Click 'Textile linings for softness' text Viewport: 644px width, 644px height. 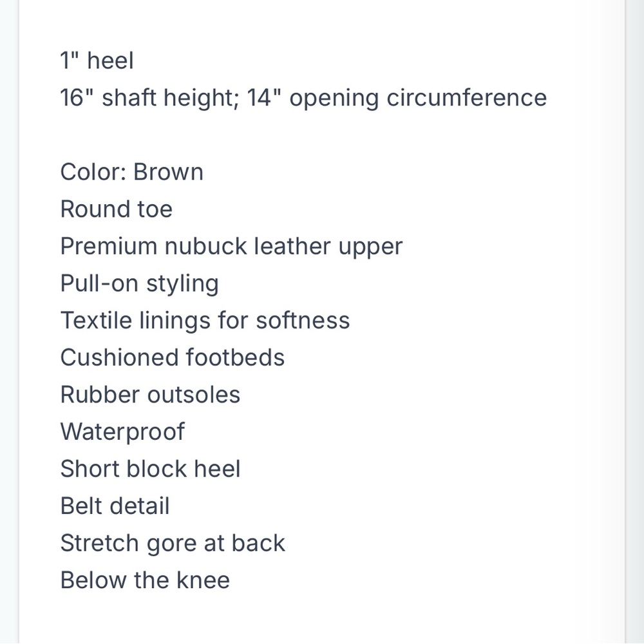pos(205,320)
